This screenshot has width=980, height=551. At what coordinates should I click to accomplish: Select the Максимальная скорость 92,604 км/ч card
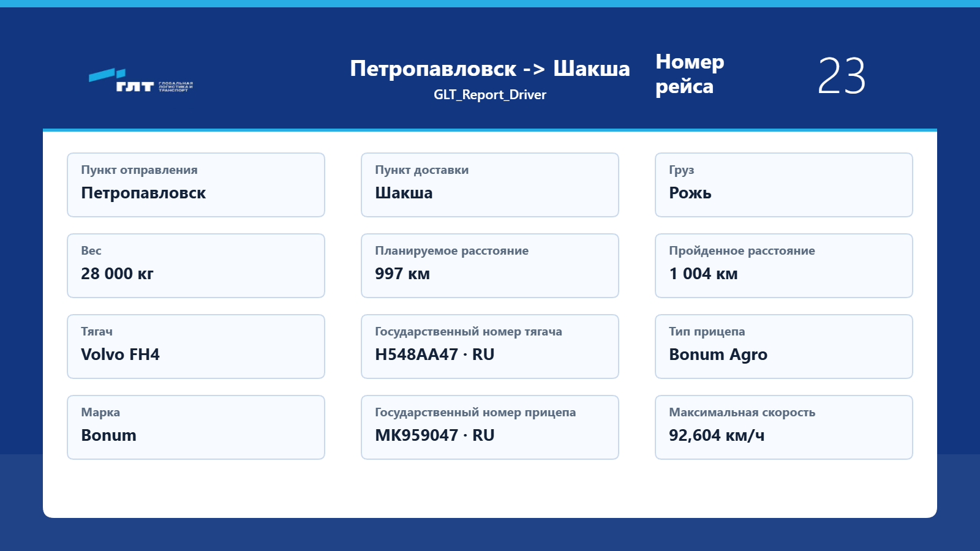point(784,427)
